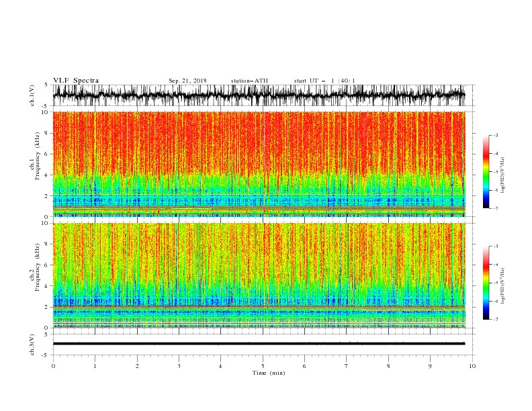Select the "start UT = 1:40:1" text

coord(324,81)
